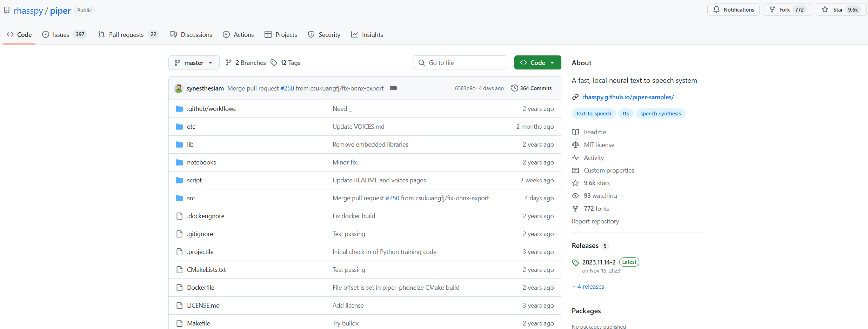Open 'Initial check in of Python training code' commit
The height and width of the screenshot is (329, 868).
[384, 252]
